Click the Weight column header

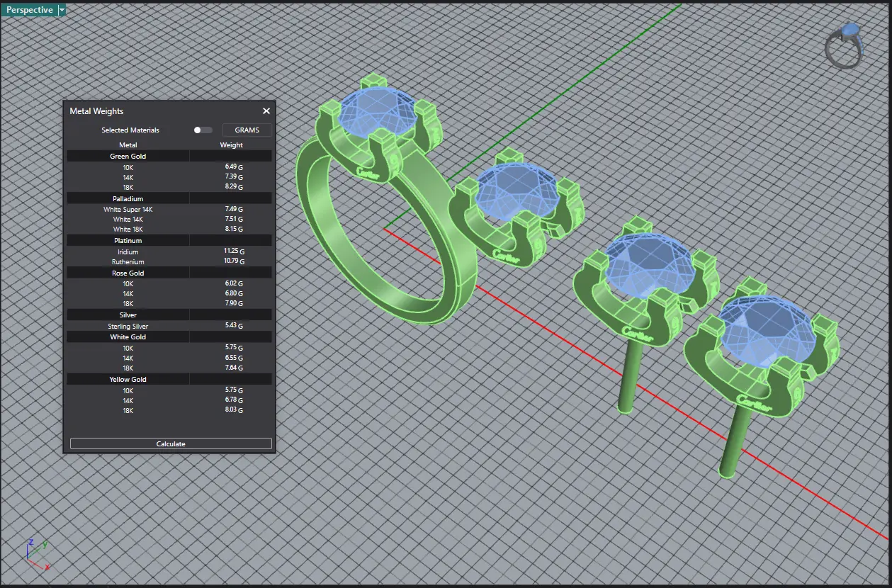(231, 145)
